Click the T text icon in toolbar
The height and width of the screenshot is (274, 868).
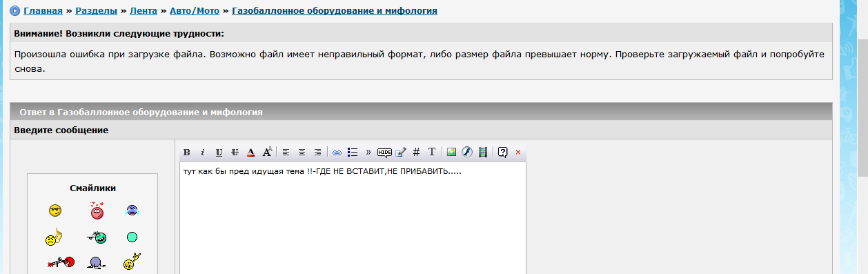(x=432, y=152)
